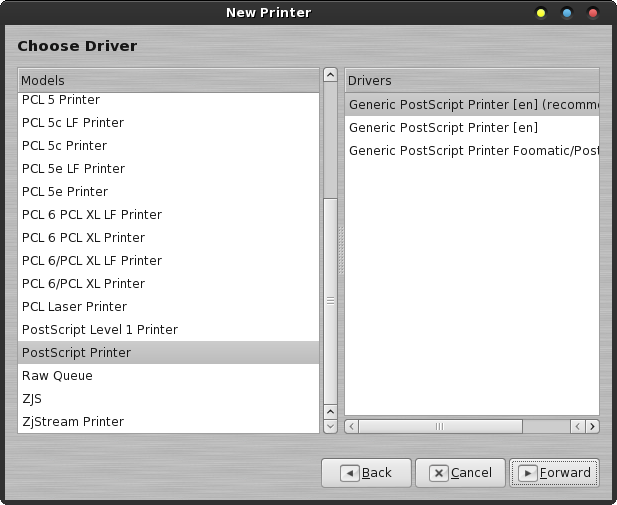
Task: Select PCL 5 Printer model
Action: coord(168,100)
